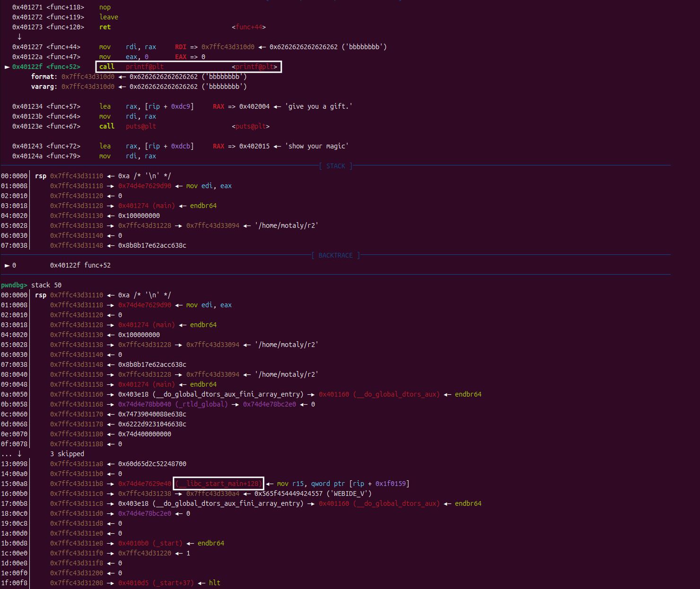700x589 pixels.
Task: Click the down arrow below the ret instruction
Action: click(19, 37)
